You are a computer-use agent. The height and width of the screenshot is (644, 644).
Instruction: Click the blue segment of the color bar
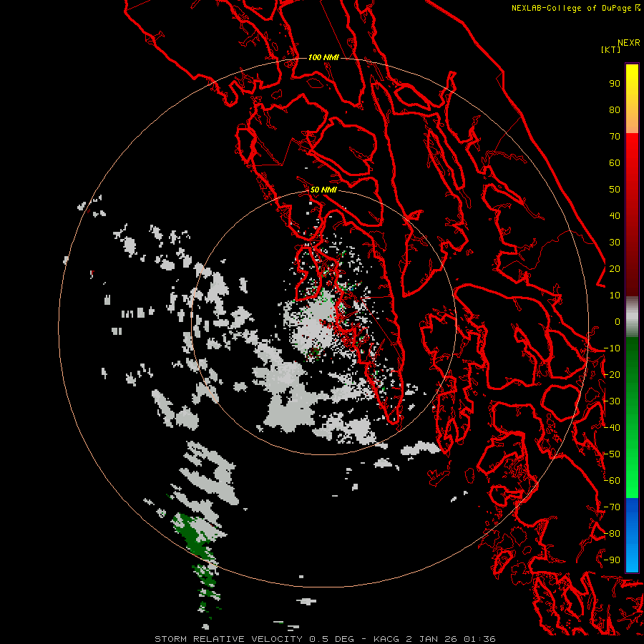coord(632,535)
